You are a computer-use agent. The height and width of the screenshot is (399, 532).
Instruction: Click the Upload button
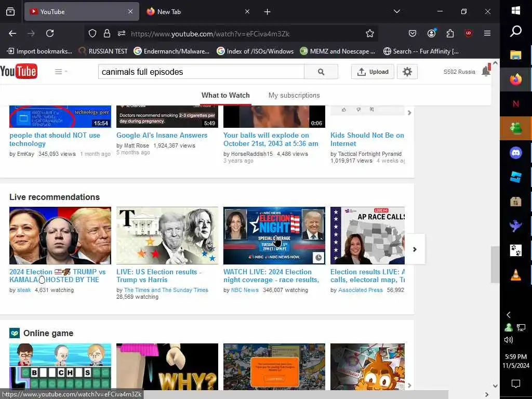[373, 72]
